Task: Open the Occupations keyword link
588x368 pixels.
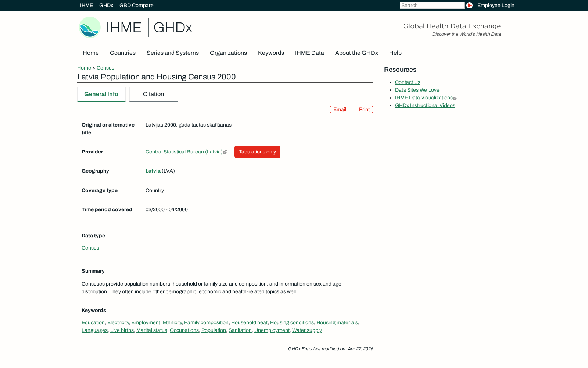Action: [184, 330]
